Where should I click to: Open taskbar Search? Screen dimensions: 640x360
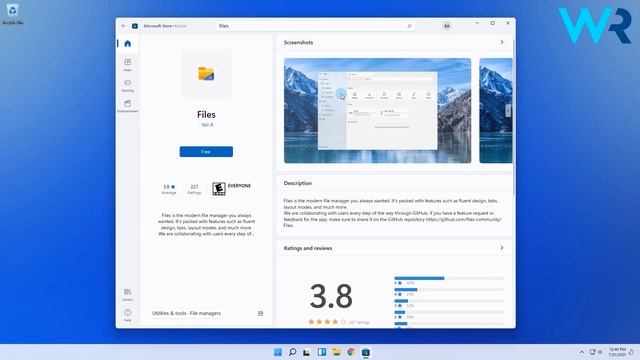pyautogui.click(x=292, y=352)
